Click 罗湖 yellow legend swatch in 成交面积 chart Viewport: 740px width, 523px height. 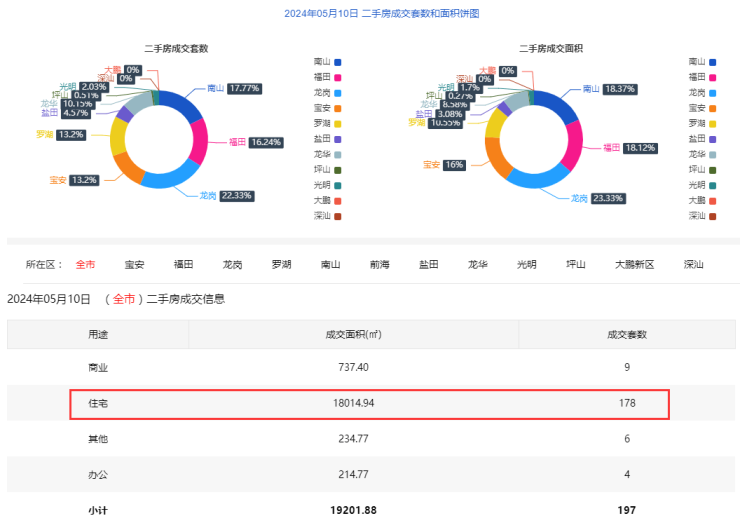point(712,123)
